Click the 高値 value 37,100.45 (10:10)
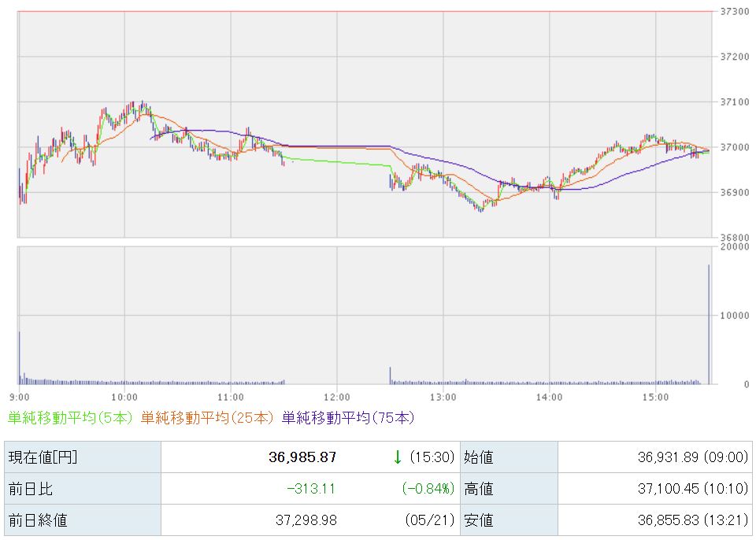The image size is (756, 540). click(x=693, y=489)
